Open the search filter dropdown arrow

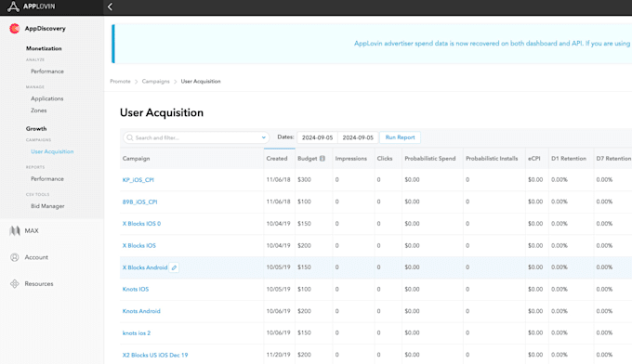[x=264, y=137]
